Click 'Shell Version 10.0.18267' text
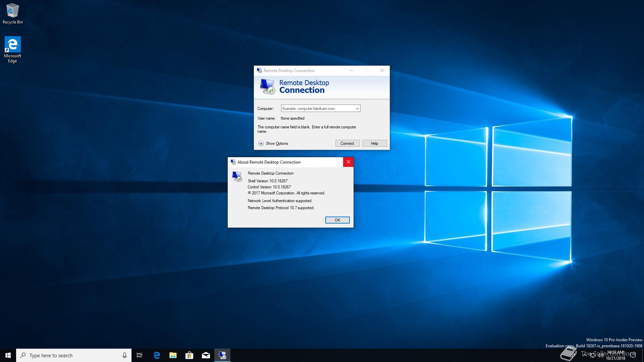The width and height of the screenshot is (644, 362). coord(267,181)
